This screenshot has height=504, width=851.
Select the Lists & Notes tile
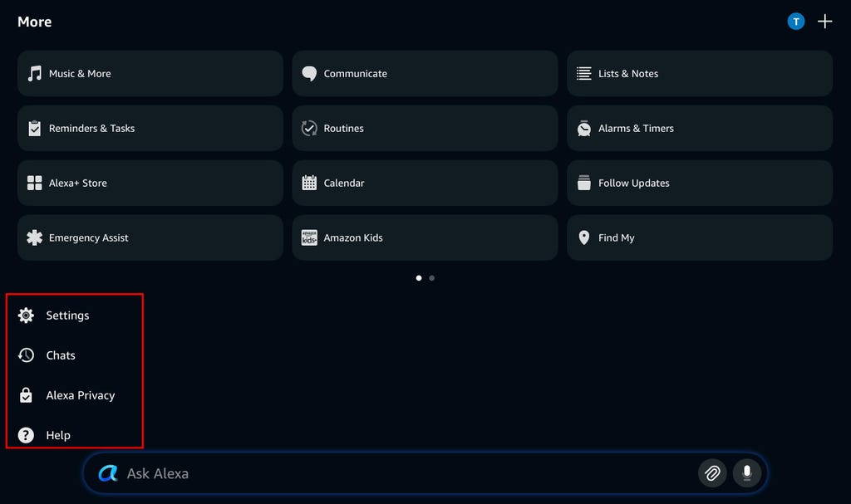click(700, 74)
